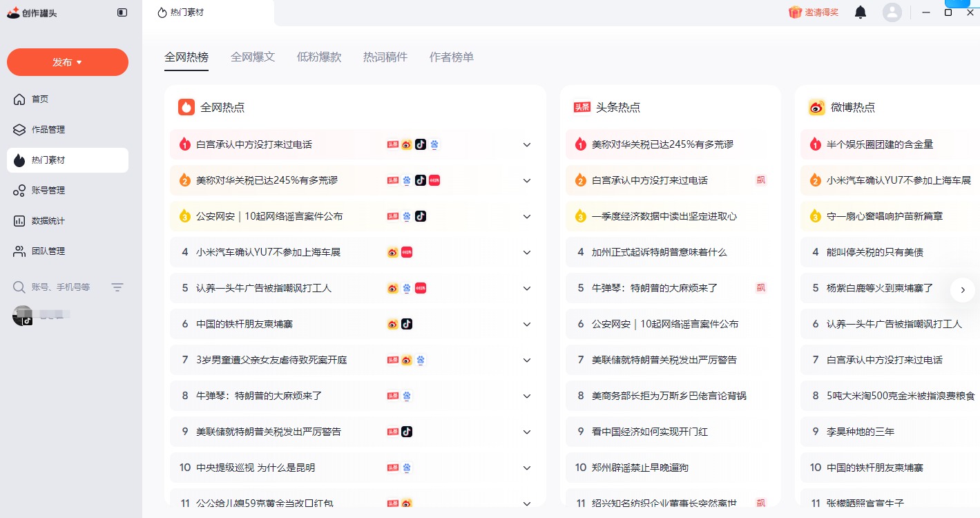The height and width of the screenshot is (518, 980).
Task: Open the user avatar profile icon
Action: [892, 12]
